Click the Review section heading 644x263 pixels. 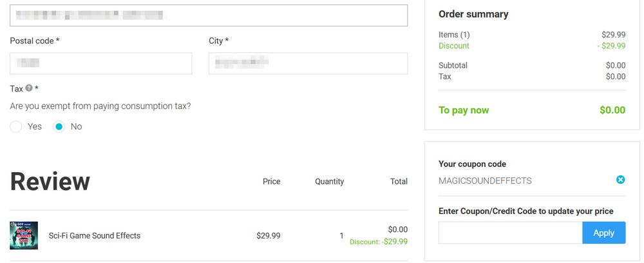[50, 182]
